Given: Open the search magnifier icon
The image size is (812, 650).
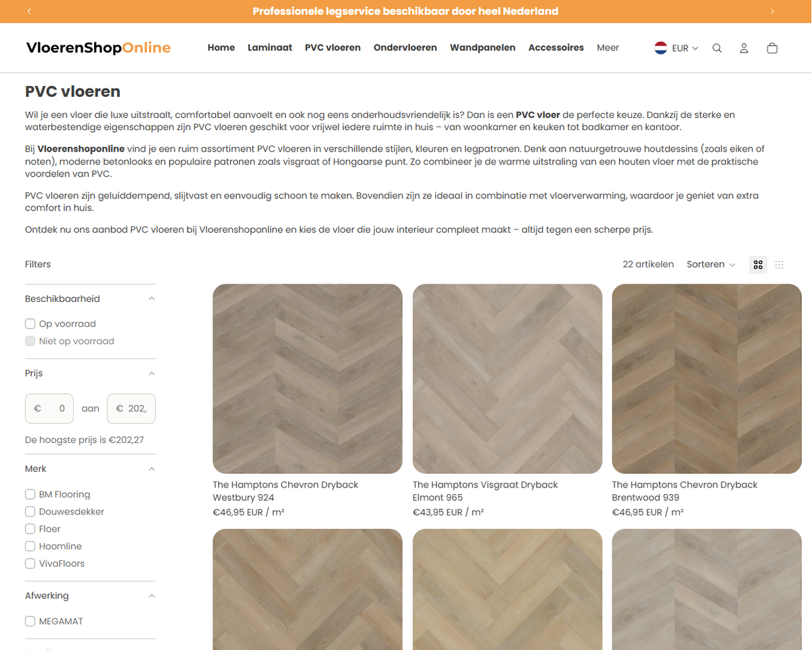Looking at the screenshot, I should coord(717,48).
